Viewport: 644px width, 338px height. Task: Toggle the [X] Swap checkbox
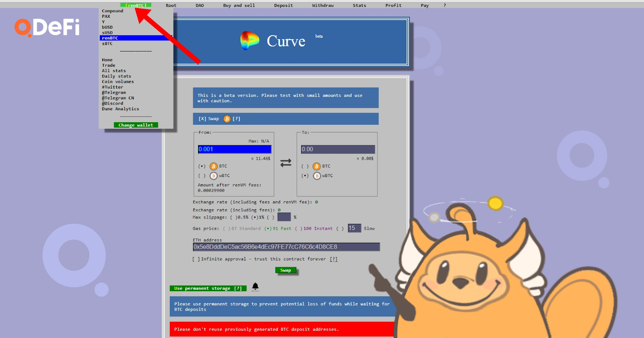click(202, 119)
